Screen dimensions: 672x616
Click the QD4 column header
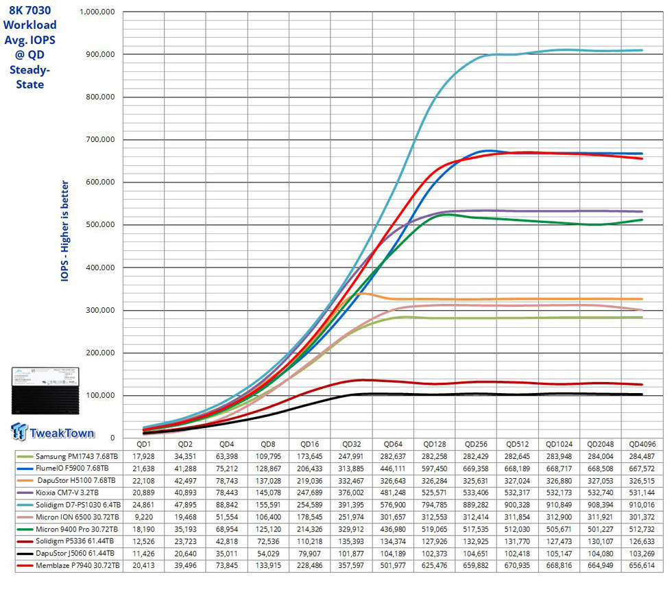(227, 445)
